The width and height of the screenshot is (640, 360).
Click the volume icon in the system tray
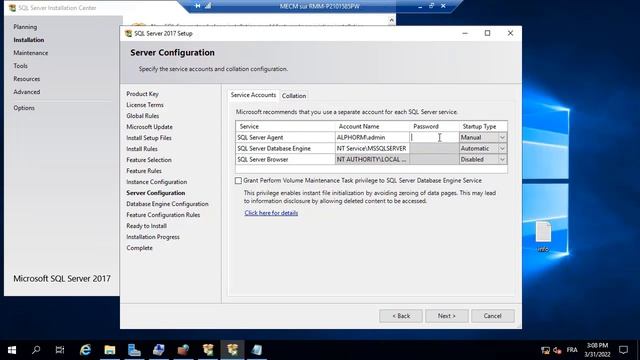coord(558,350)
